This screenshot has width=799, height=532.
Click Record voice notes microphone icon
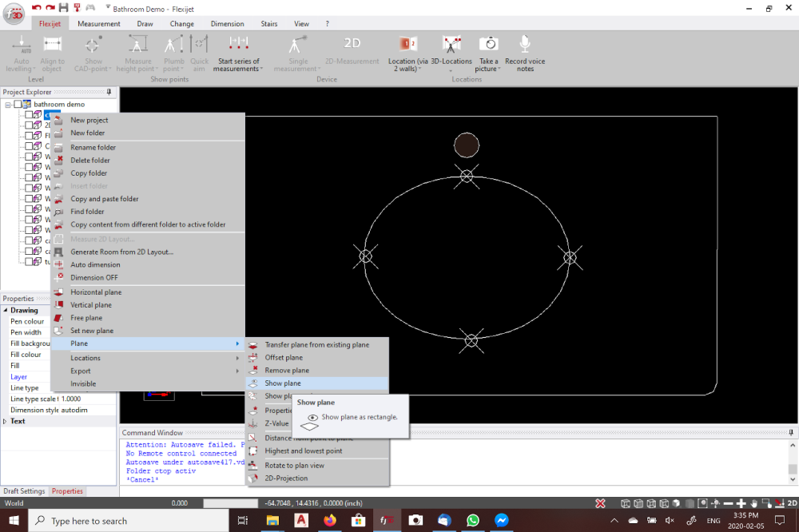[x=525, y=45]
